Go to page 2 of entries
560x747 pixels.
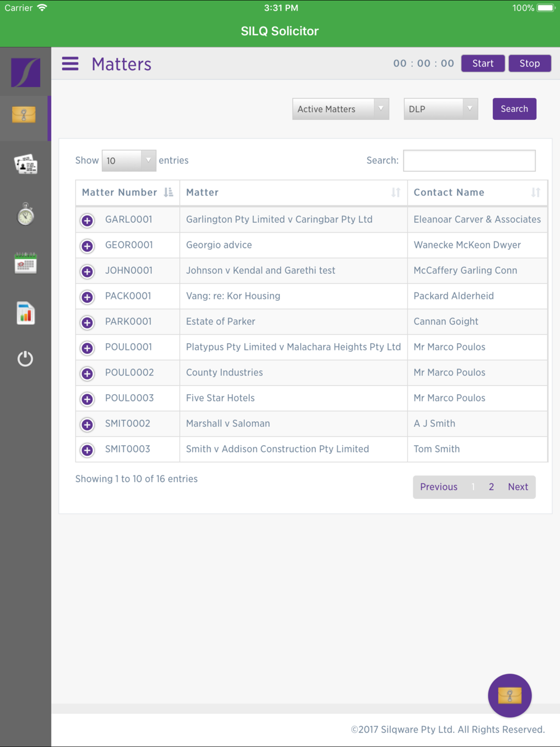[491, 487]
